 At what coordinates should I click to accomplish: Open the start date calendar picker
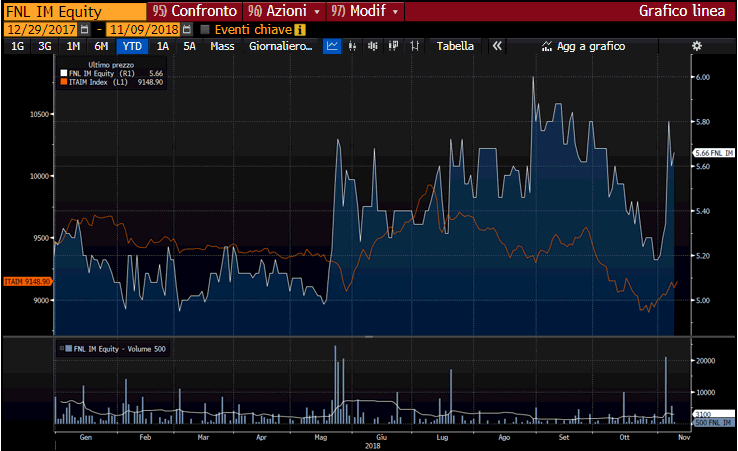(x=85, y=29)
